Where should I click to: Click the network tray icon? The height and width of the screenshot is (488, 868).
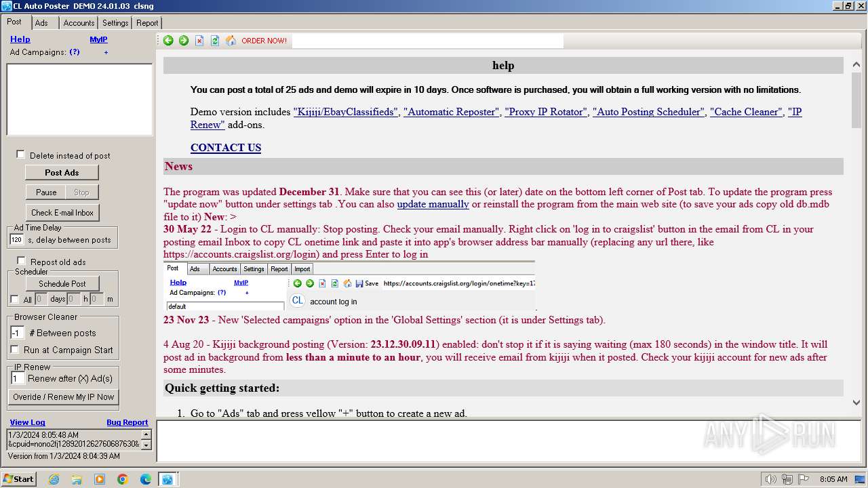[x=787, y=479]
